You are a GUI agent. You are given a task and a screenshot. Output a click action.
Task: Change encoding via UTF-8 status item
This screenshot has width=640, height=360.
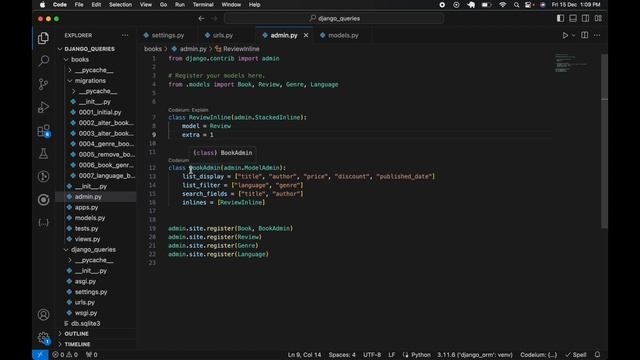click(x=372, y=355)
